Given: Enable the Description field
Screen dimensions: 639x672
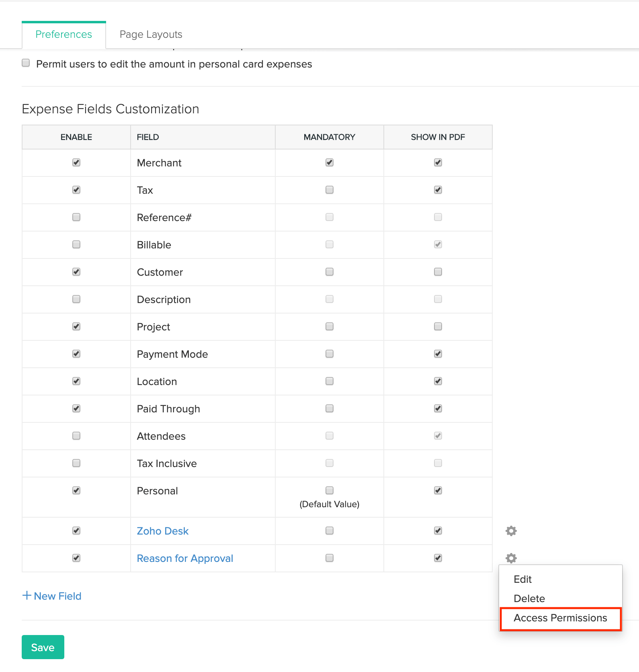Looking at the screenshot, I should click(x=76, y=299).
